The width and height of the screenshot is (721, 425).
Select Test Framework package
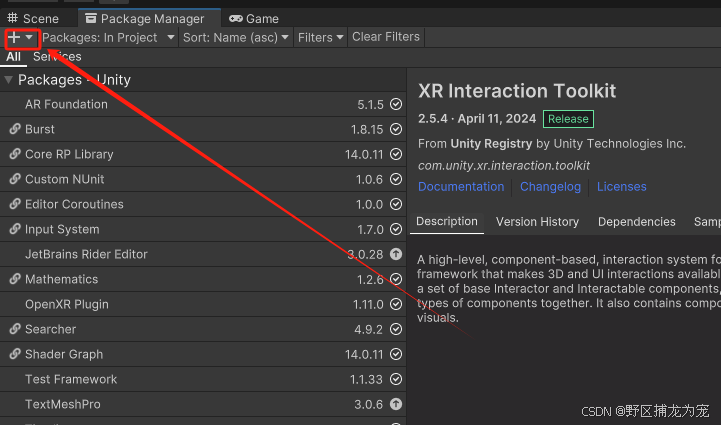203,379
